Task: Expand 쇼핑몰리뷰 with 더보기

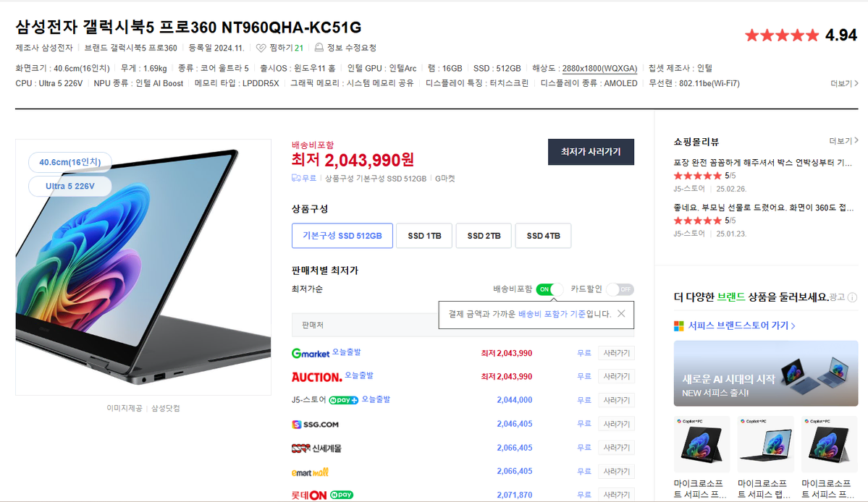Action: point(844,141)
